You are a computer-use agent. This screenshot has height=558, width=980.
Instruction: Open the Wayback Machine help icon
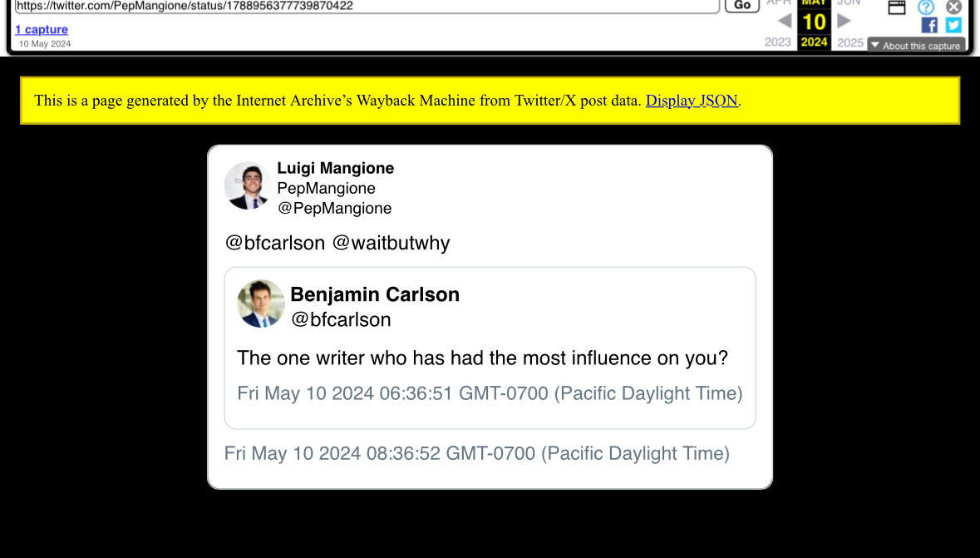coord(926,7)
